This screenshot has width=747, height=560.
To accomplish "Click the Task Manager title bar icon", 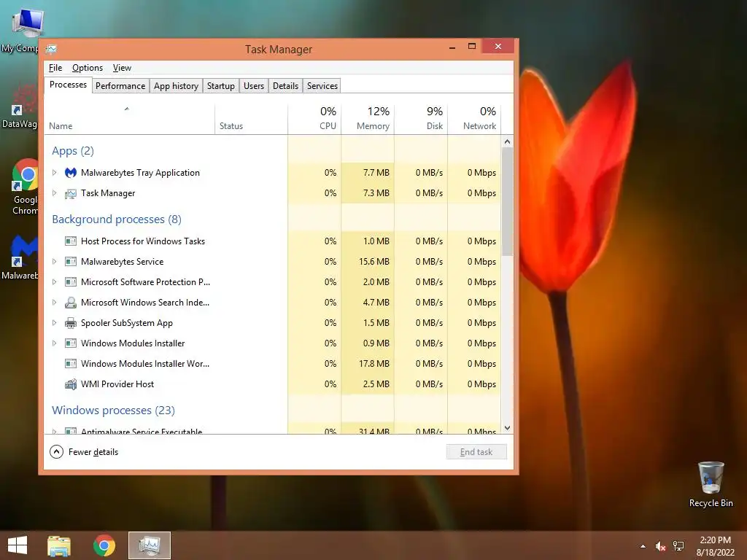I will (52, 49).
